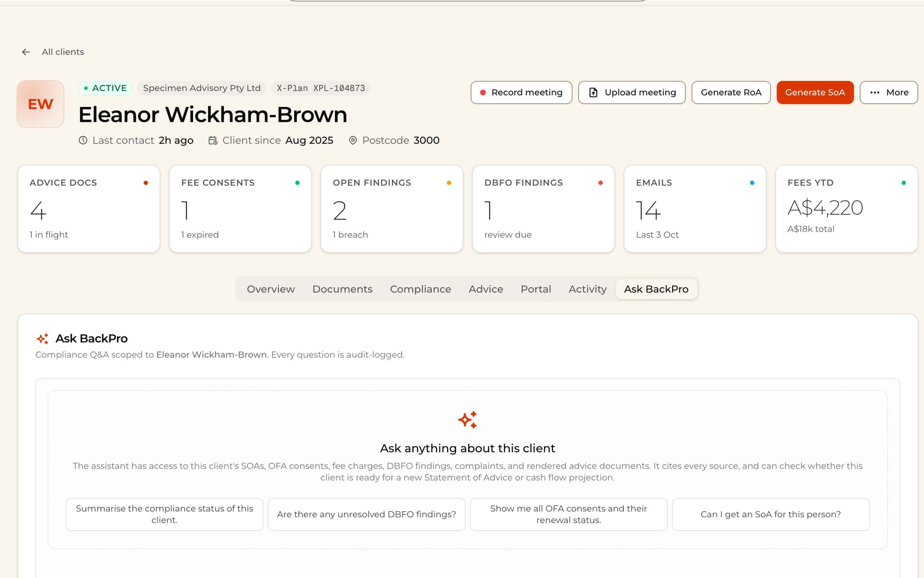This screenshot has width=924, height=578.
Task: Click the upload file icon
Action: [593, 92]
